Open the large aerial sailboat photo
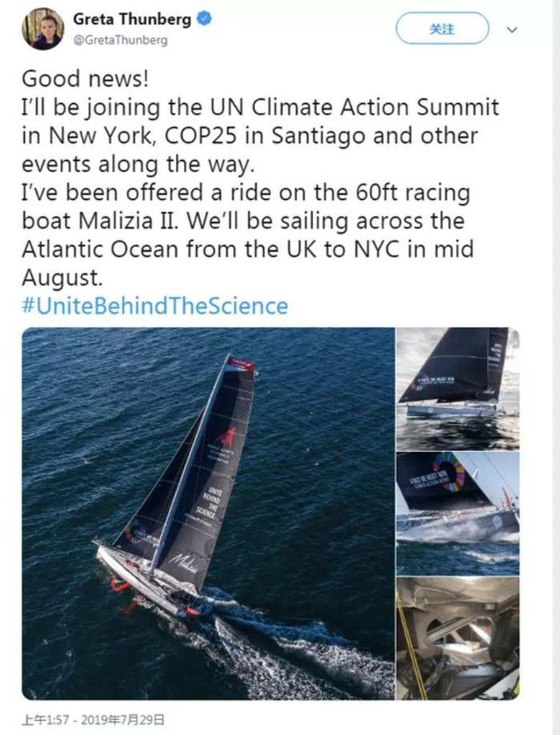 pyautogui.click(x=207, y=513)
